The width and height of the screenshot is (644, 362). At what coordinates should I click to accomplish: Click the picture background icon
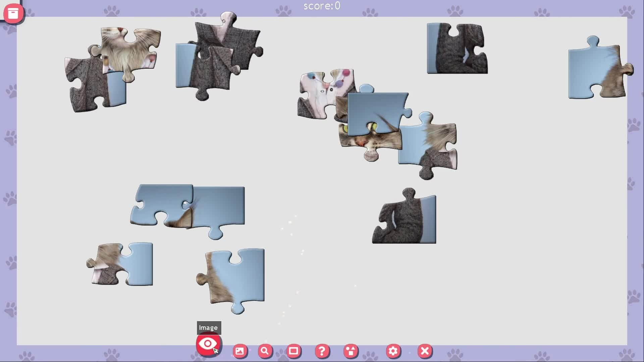coord(239,351)
